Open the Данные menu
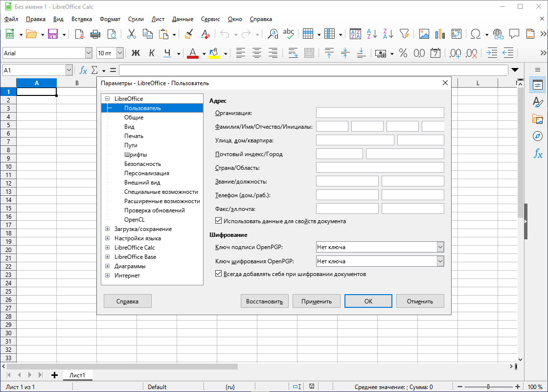Image resolution: width=548 pixels, height=392 pixels. pos(183,19)
